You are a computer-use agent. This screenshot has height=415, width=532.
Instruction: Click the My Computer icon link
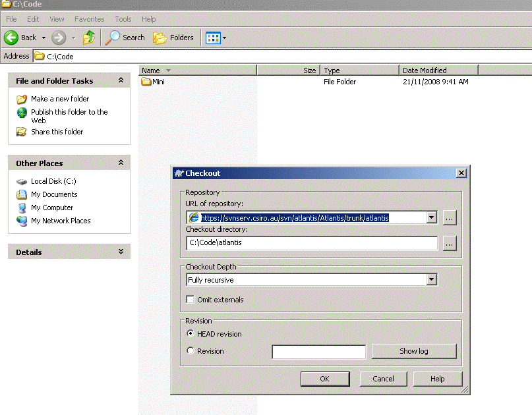coord(21,207)
